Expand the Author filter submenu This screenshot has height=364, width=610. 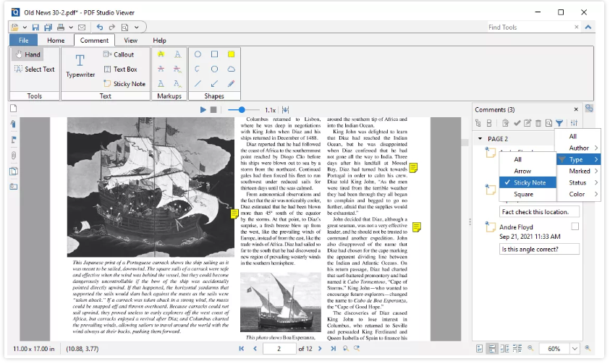click(x=580, y=148)
